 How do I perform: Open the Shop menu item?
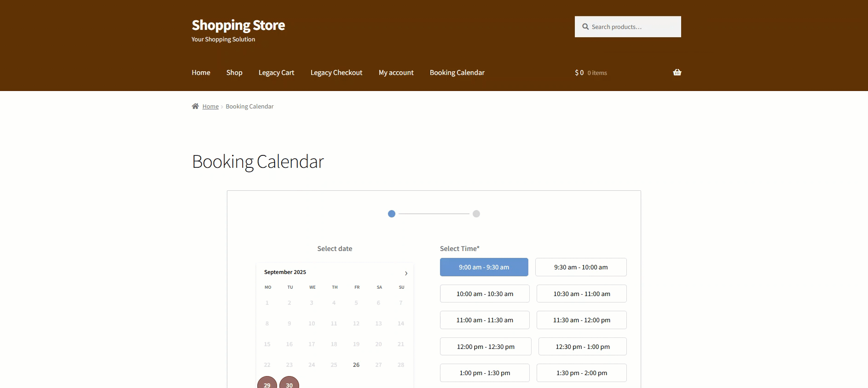(234, 73)
